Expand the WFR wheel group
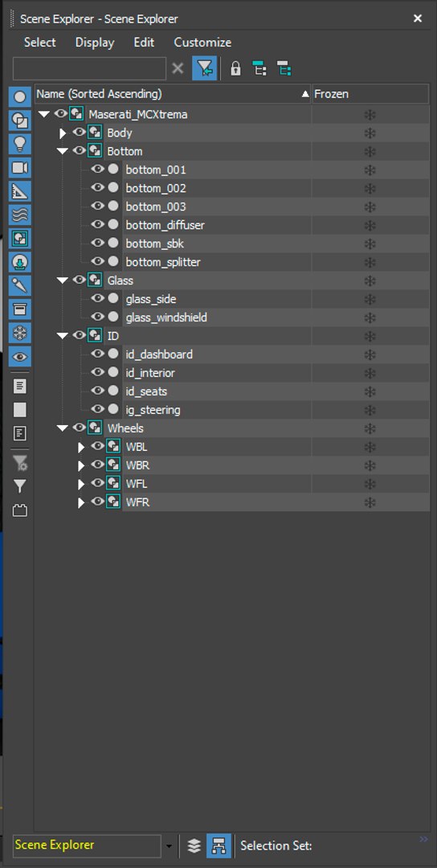The width and height of the screenshot is (437, 868). tap(81, 502)
